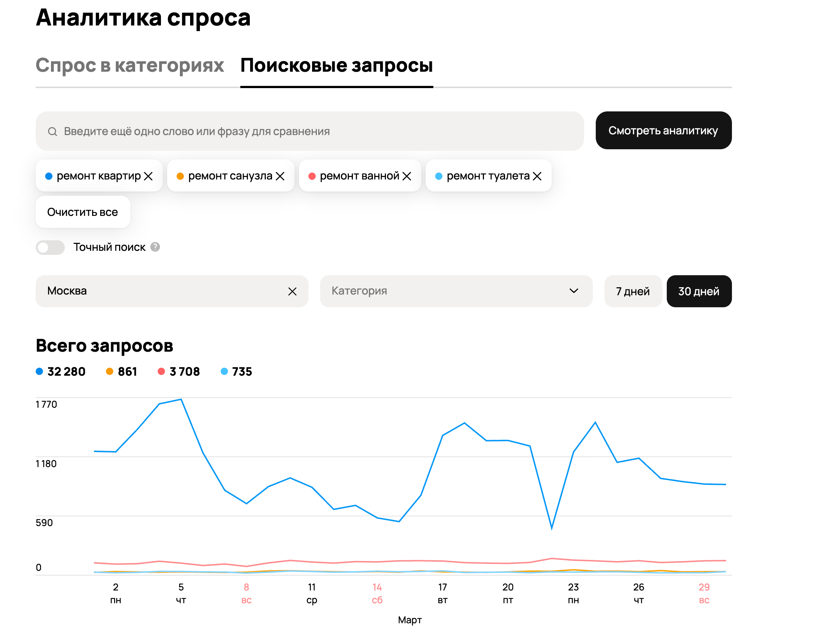Click the question mark help icon
Image resolution: width=831 pixels, height=644 pixels.
(155, 247)
